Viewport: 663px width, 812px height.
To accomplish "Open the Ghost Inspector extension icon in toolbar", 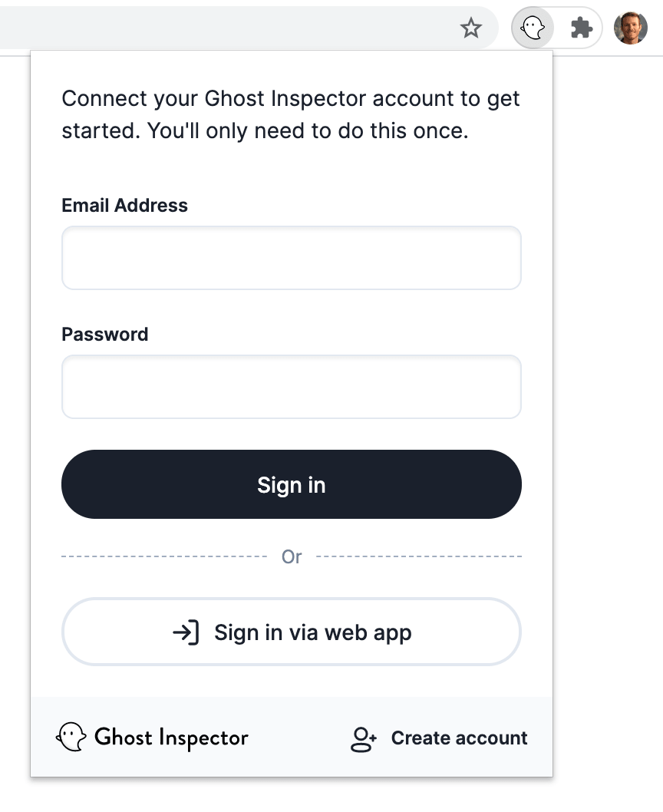I will (533, 27).
